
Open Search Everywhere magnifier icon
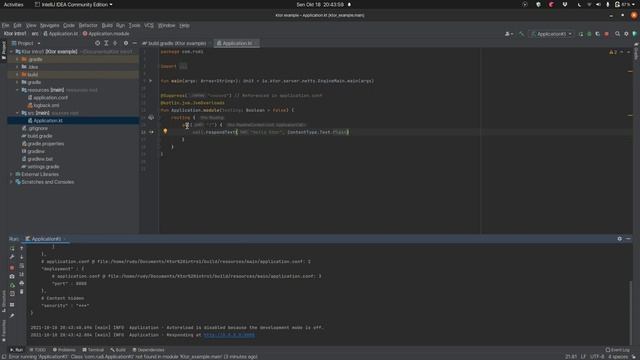618,34
